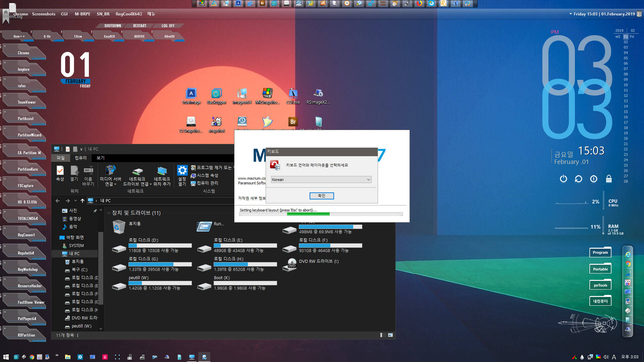Screen dimensions: 644x362
Task: Click the RESTART button
Action: [140, 26]
